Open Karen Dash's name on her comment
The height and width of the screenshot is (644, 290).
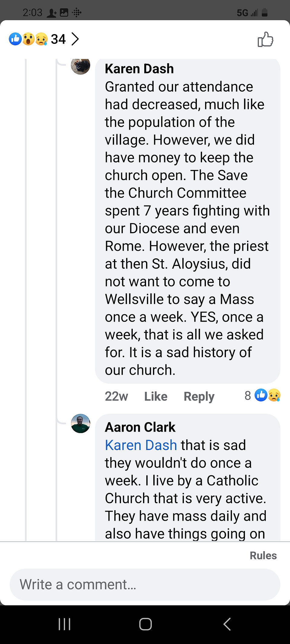139,69
